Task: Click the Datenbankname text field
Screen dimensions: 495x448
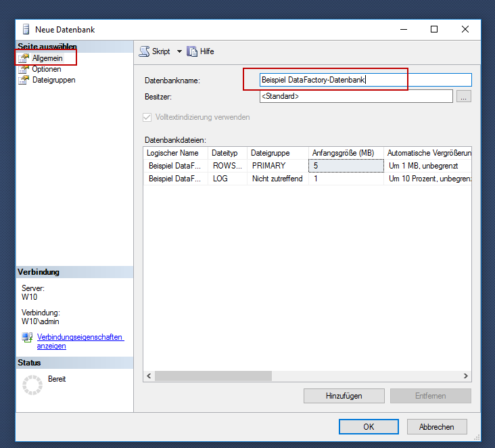Action: point(365,80)
